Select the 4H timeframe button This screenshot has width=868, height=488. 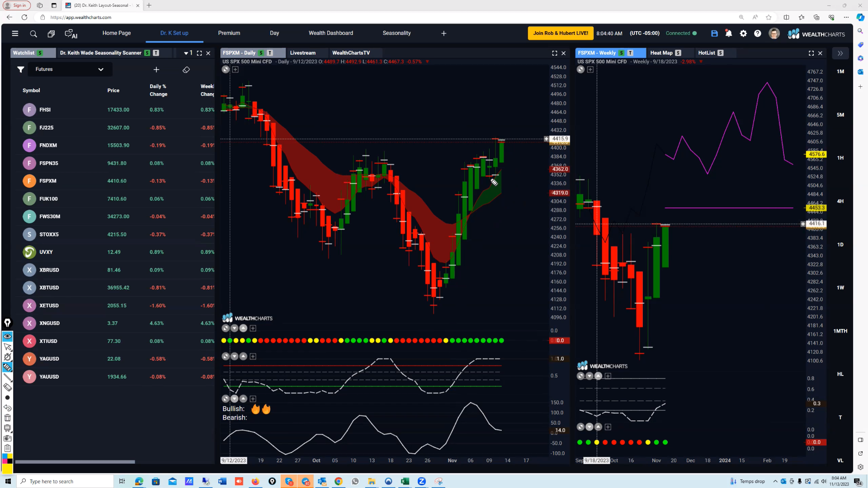coord(840,202)
